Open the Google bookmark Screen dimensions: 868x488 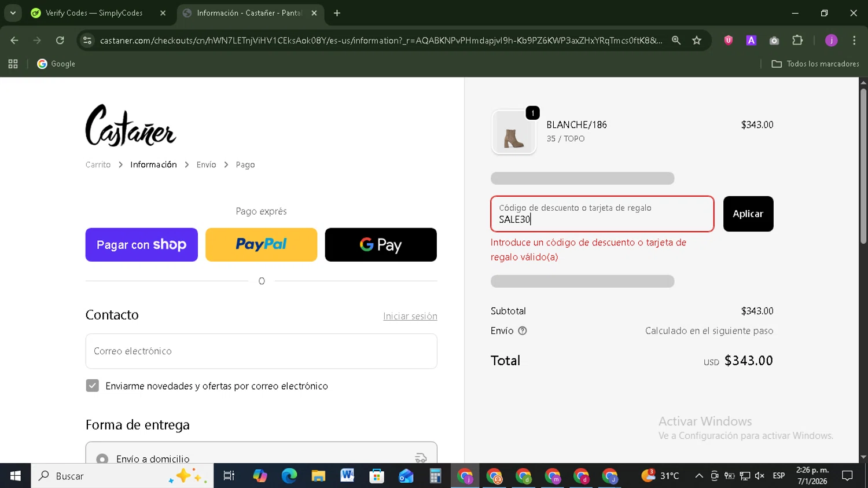tap(57, 64)
